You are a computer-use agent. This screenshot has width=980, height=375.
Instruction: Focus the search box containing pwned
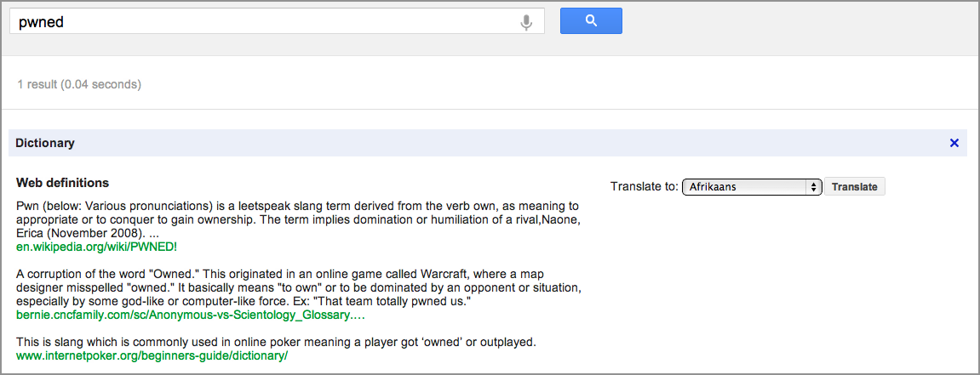pos(277,21)
